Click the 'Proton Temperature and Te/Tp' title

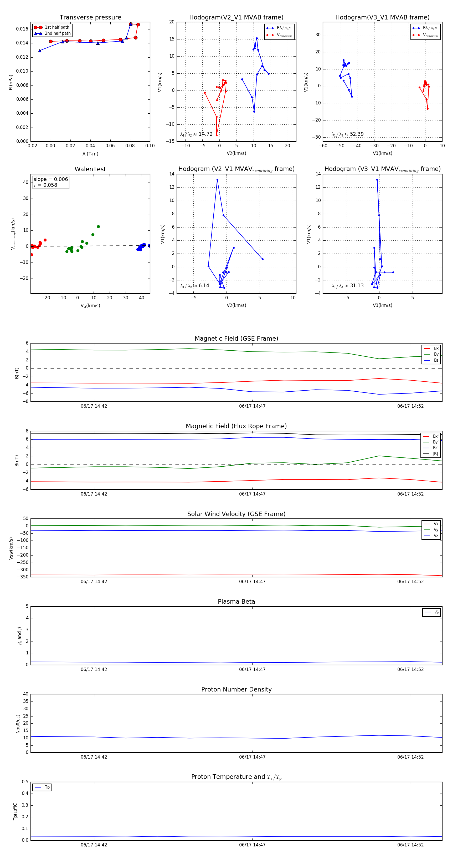click(x=236, y=777)
